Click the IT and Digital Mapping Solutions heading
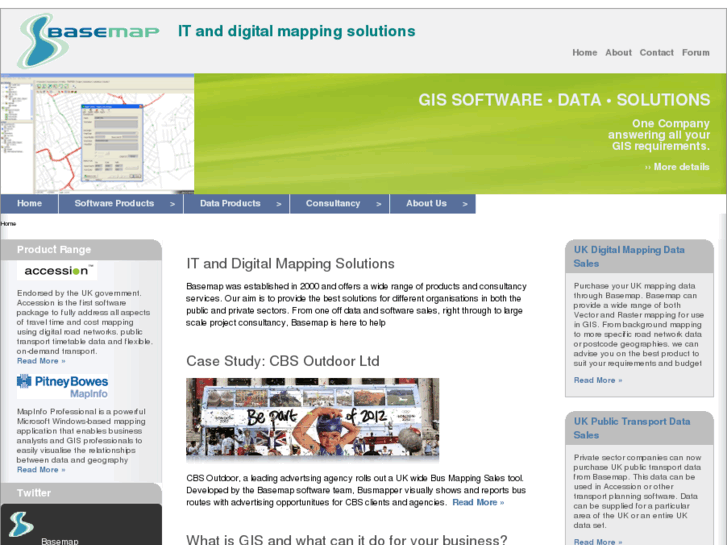The width and height of the screenshot is (727, 545). tap(290, 263)
